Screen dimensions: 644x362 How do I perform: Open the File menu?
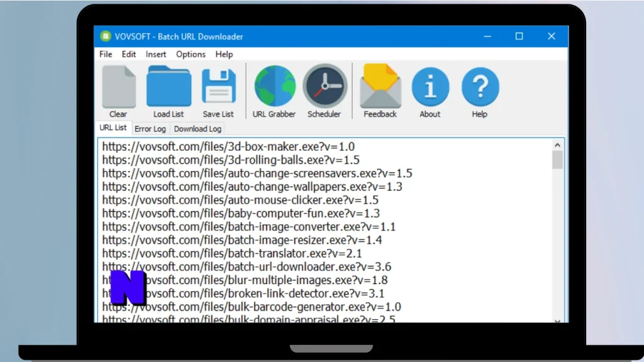106,54
